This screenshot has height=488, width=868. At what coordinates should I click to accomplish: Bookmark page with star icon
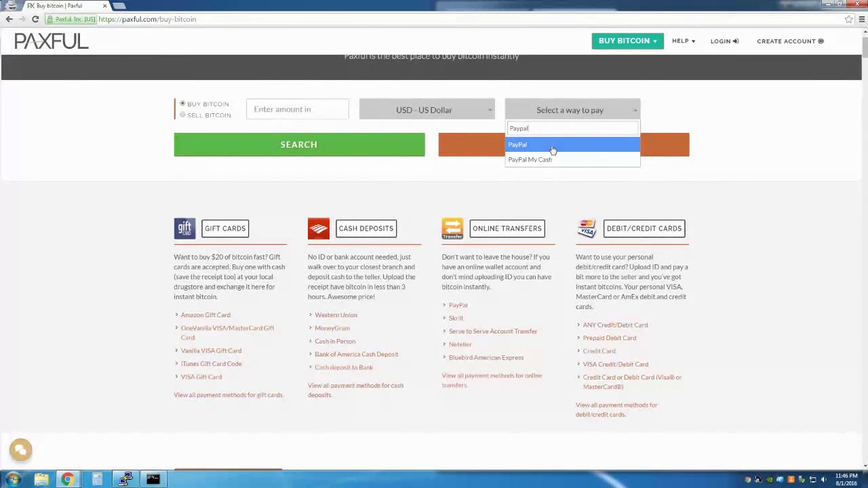point(848,19)
